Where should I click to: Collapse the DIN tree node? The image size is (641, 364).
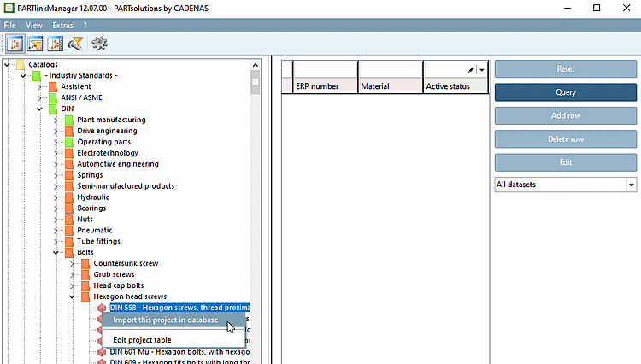pyautogui.click(x=39, y=109)
